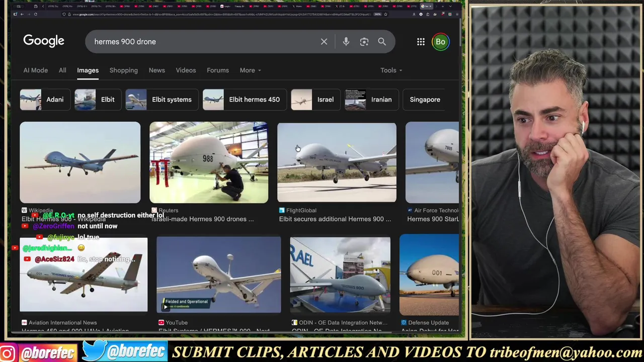The image size is (644, 362).
Task: Click the browser back arrow
Action: coord(22,14)
